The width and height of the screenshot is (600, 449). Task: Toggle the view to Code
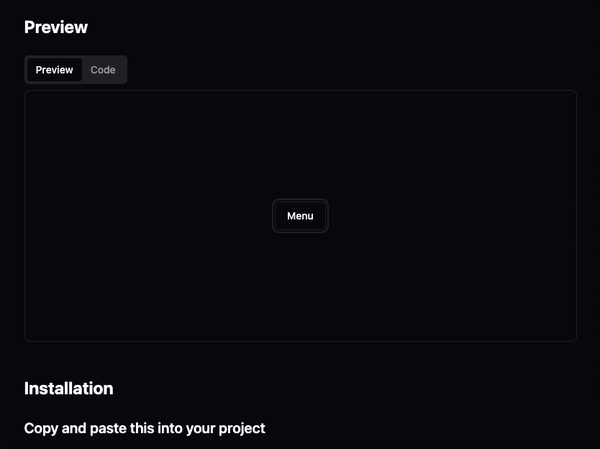[103, 70]
